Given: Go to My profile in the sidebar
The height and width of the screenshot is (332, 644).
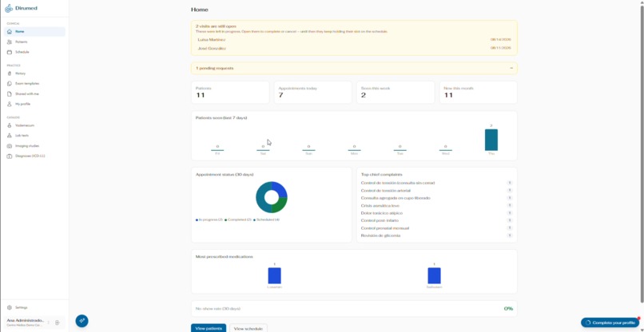Looking at the screenshot, I should tap(34, 105).
